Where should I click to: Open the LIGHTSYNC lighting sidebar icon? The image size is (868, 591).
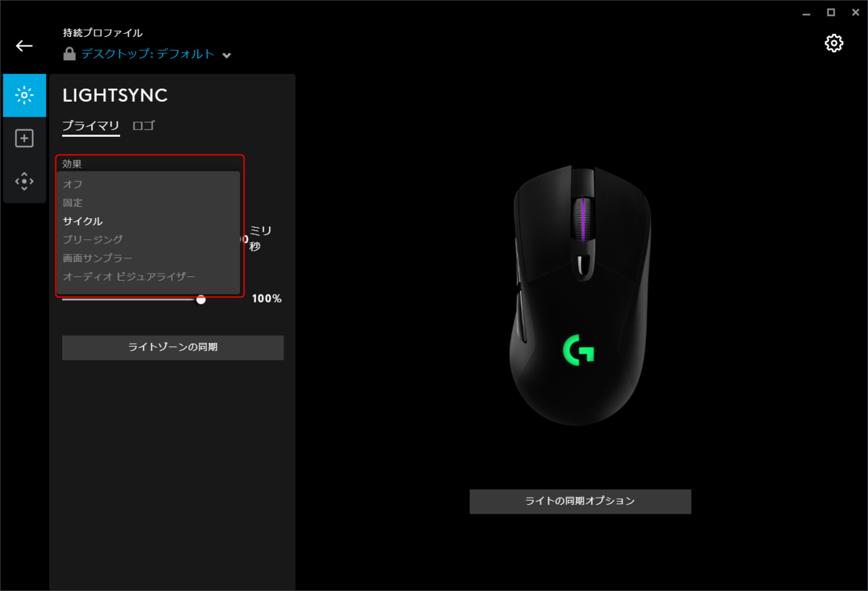(x=25, y=95)
